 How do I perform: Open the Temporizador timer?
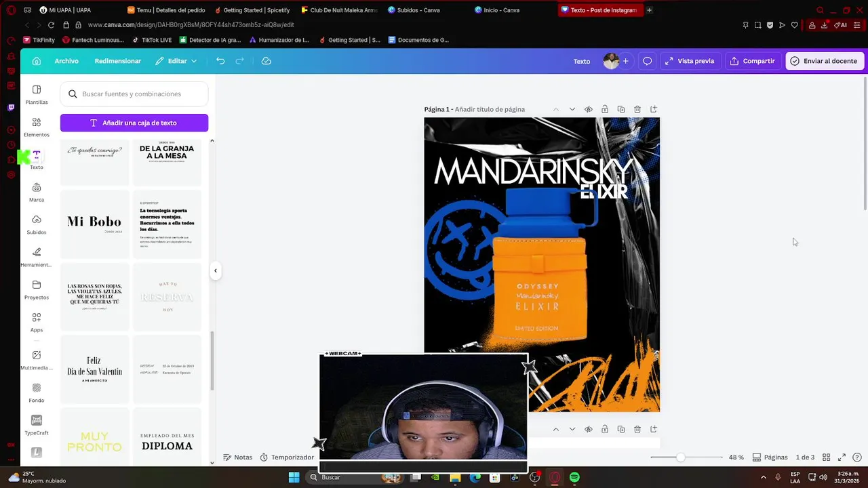[x=287, y=457]
